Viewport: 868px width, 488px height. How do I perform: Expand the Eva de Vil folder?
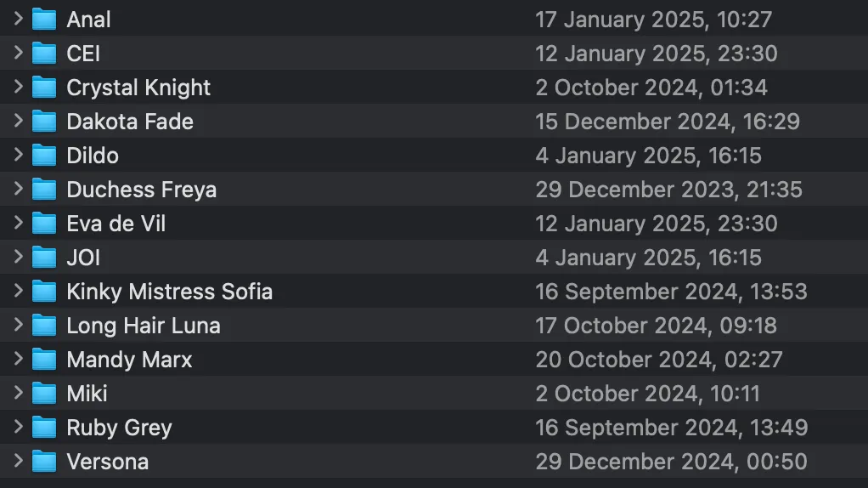tap(19, 223)
